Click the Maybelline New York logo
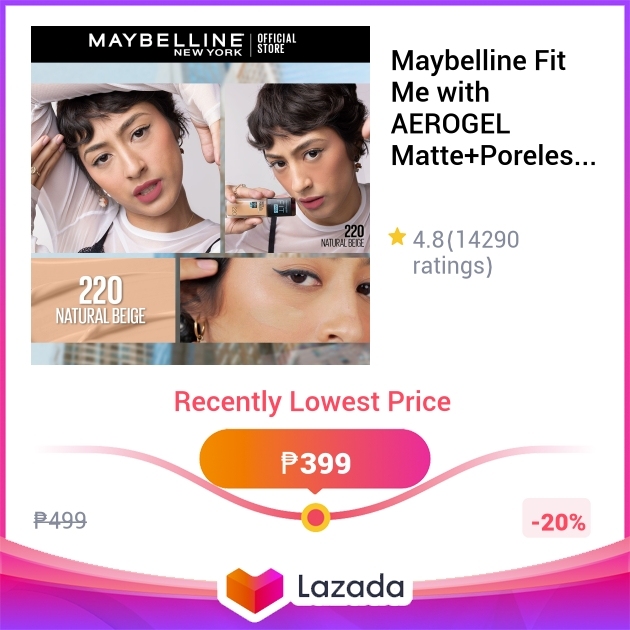Screen dimensions: 630x630 click(166, 45)
